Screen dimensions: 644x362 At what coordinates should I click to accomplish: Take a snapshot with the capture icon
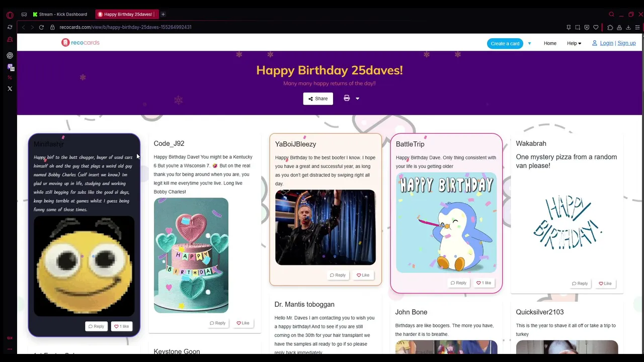click(x=578, y=27)
